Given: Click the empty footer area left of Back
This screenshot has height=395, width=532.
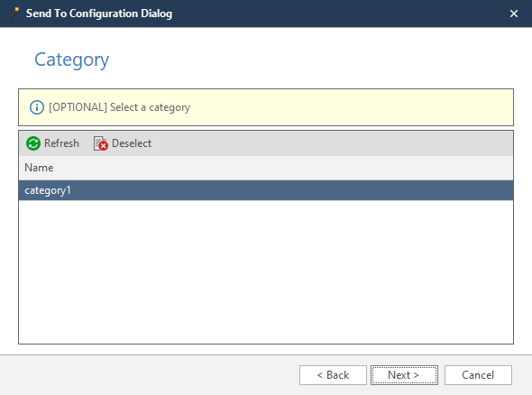Looking at the screenshot, I should point(150,375).
